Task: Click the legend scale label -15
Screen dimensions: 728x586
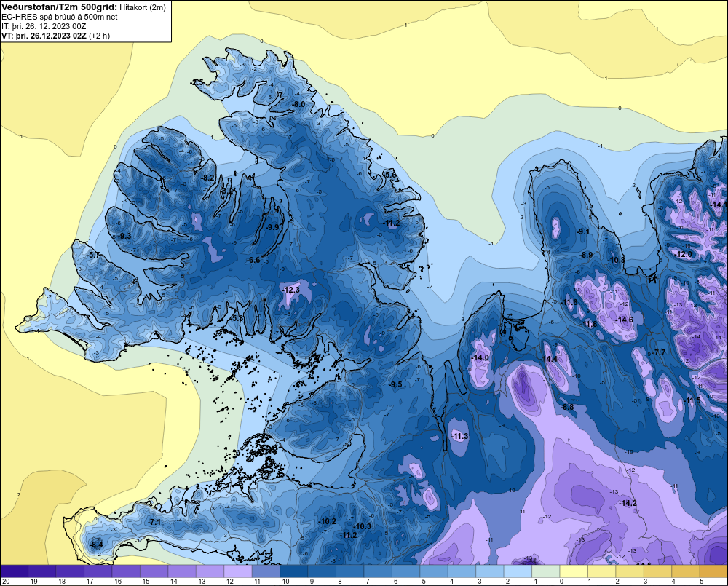Action: pyautogui.click(x=144, y=582)
